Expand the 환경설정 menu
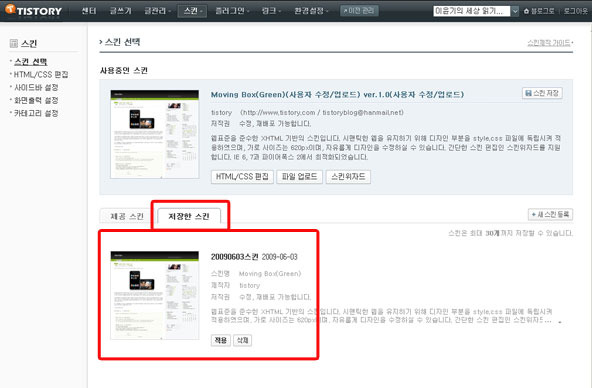Screen dimensions: 592x388 tap(311, 11)
